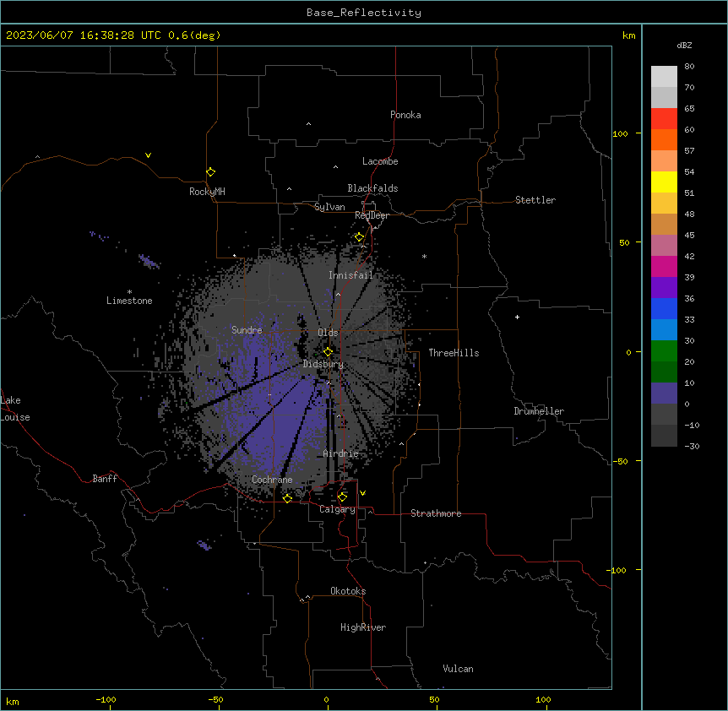The image size is (728, 711).
Task: Click the dBZ legend heading
Action: tap(684, 45)
